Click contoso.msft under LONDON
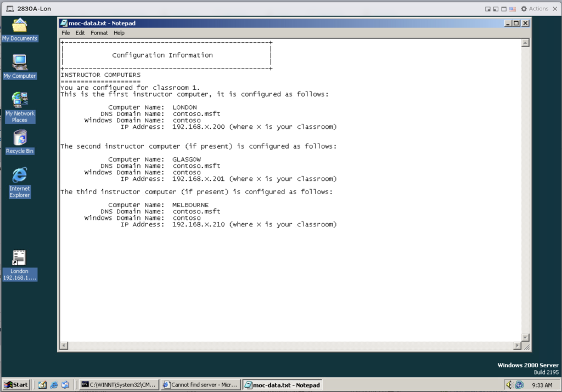562x392 pixels. pos(196,114)
